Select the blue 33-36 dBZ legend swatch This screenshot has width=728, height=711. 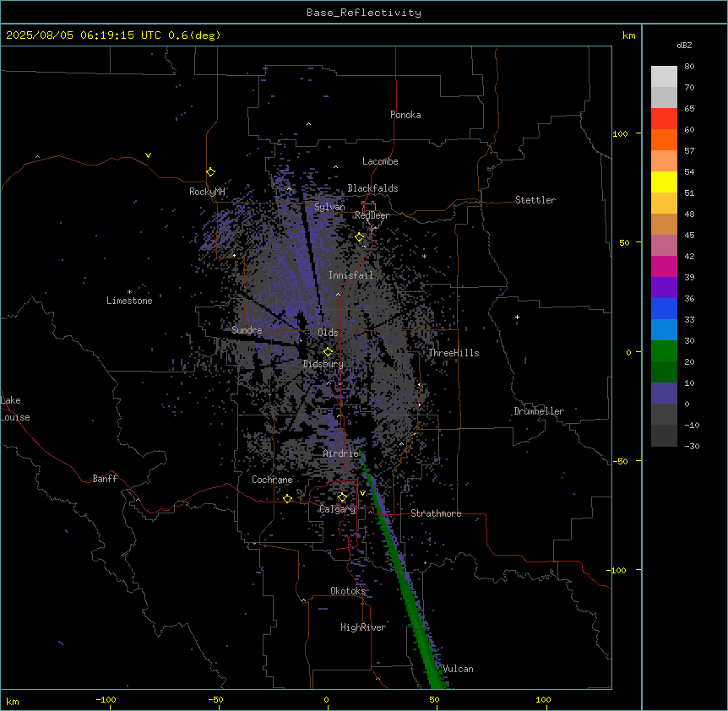(664, 308)
